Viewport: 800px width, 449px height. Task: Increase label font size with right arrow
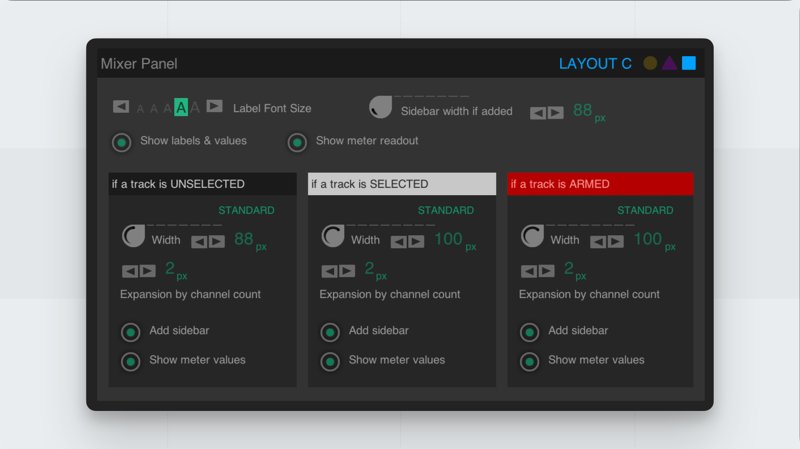pos(214,106)
